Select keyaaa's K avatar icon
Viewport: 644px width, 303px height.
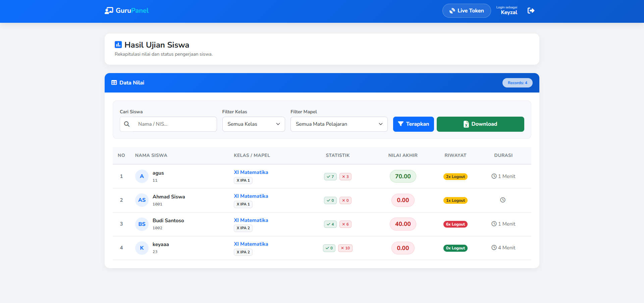(x=142, y=248)
